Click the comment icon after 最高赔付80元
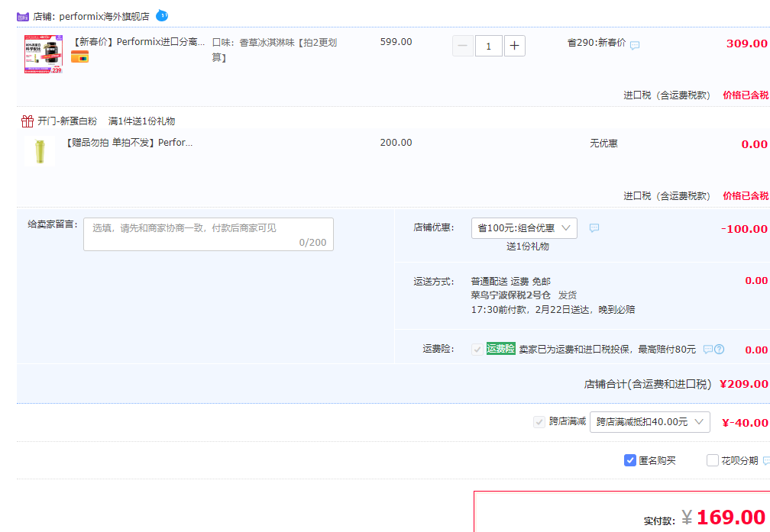 coord(707,349)
